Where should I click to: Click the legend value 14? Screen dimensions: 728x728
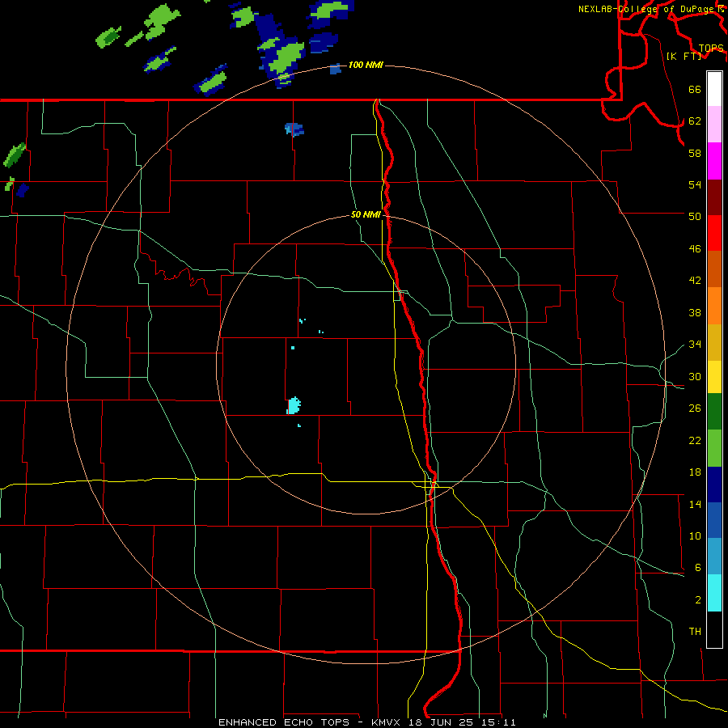click(x=695, y=504)
